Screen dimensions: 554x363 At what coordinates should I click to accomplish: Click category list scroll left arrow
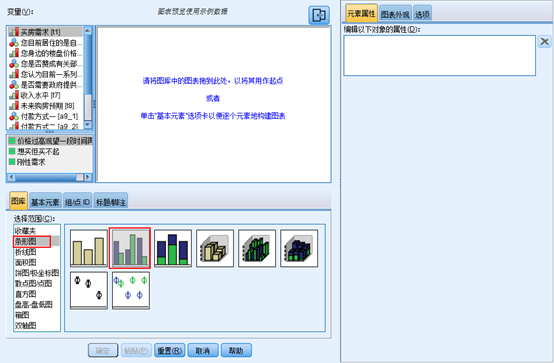pos(12,177)
